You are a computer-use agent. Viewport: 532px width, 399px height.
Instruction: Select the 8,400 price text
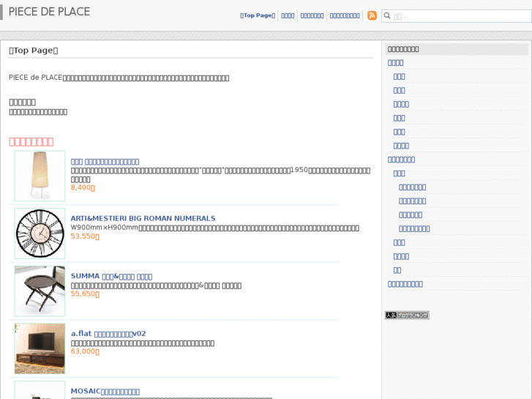(83, 187)
